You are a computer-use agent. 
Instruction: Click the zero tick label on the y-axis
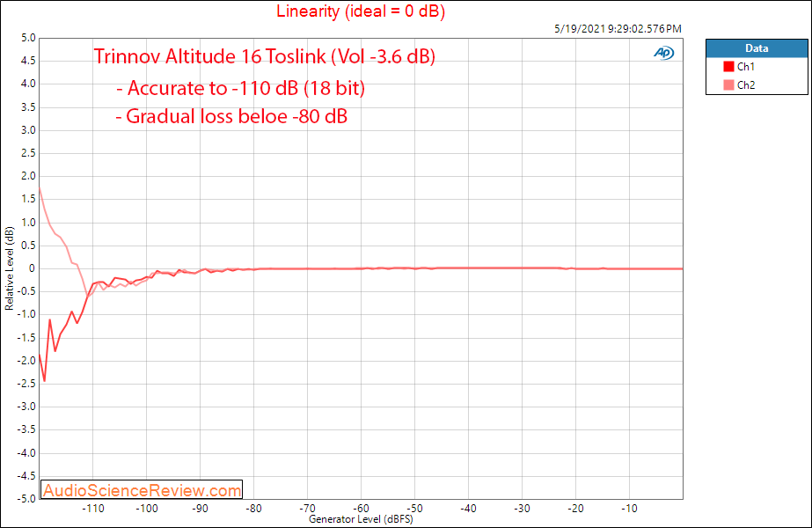click(32, 268)
